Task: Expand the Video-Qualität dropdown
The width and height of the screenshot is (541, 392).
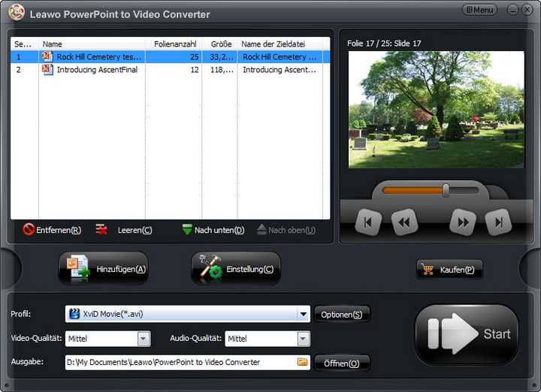Action: click(144, 339)
